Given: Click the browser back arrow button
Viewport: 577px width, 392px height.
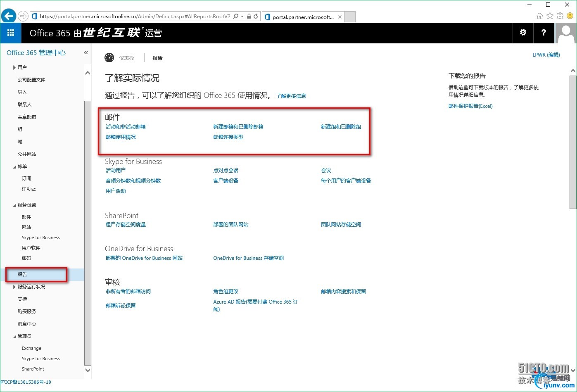Looking at the screenshot, I should click(x=8, y=16).
